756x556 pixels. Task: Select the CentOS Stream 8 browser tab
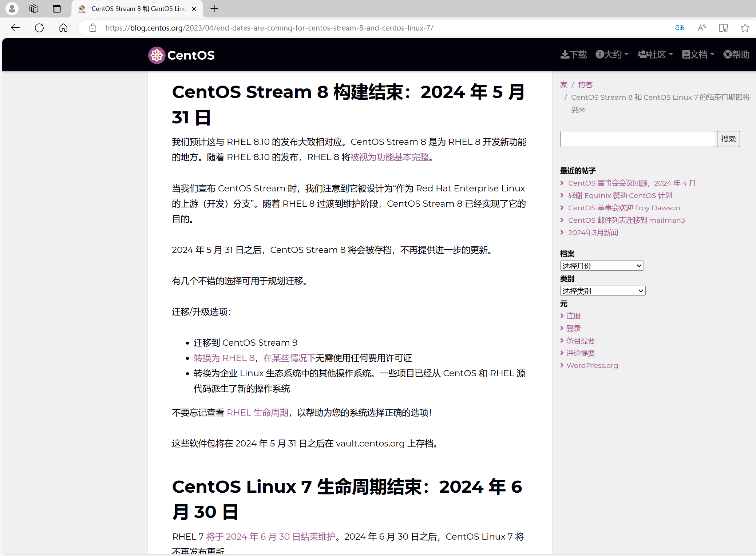(136, 9)
